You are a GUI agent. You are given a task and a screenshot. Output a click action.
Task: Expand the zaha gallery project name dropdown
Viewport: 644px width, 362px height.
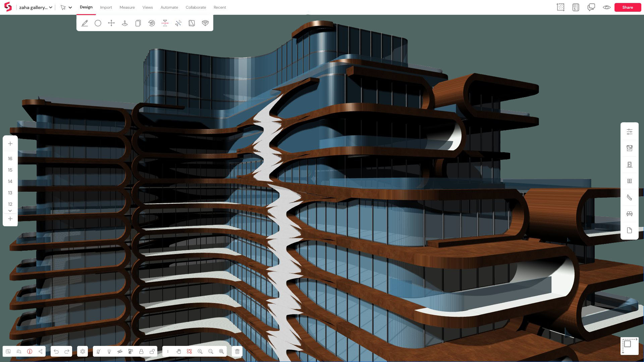[x=36, y=7]
